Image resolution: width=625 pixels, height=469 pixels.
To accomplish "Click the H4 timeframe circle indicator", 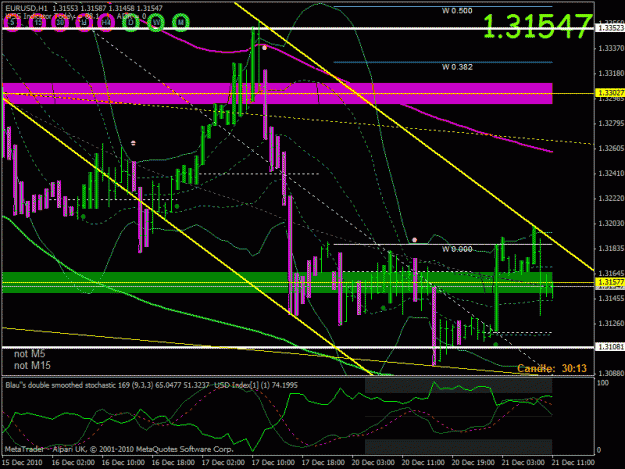I will point(106,22).
